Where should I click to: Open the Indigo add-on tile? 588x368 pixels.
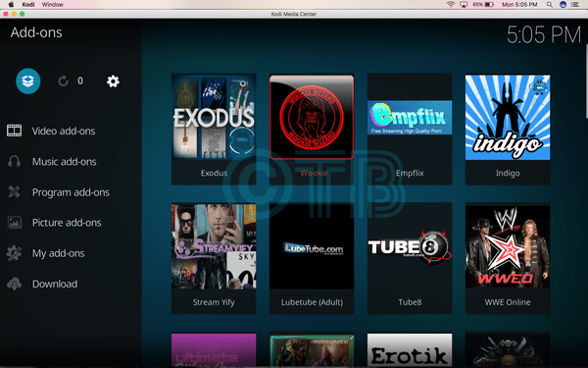508,129
